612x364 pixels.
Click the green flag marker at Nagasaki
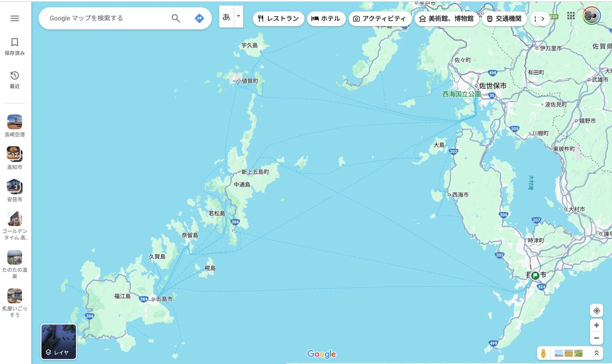pyautogui.click(x=535, y=276)
